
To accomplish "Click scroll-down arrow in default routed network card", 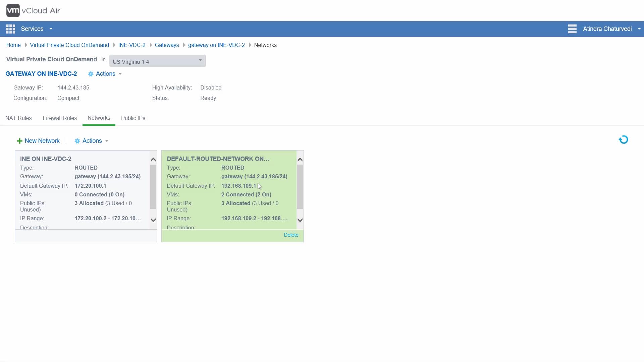I will point(300,220).
